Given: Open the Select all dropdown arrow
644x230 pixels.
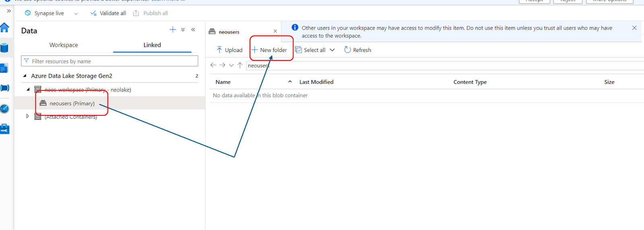Looking at the screenshot, I should [332, 50].
